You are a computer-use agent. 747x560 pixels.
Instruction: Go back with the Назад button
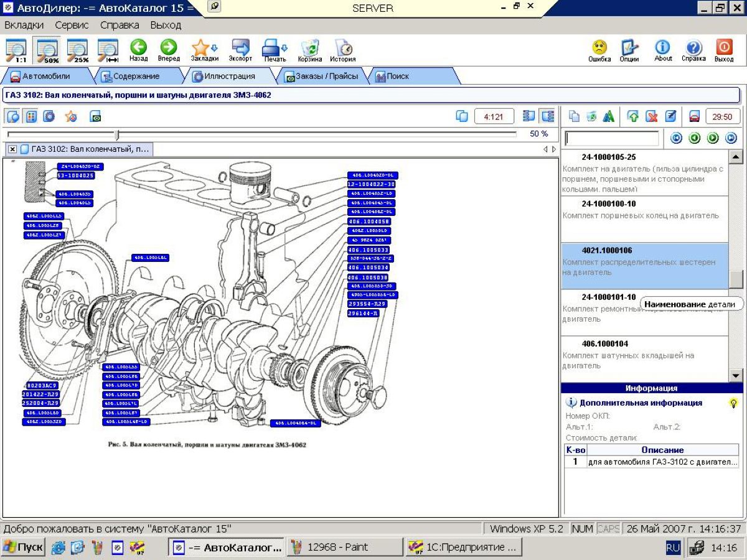138,50
